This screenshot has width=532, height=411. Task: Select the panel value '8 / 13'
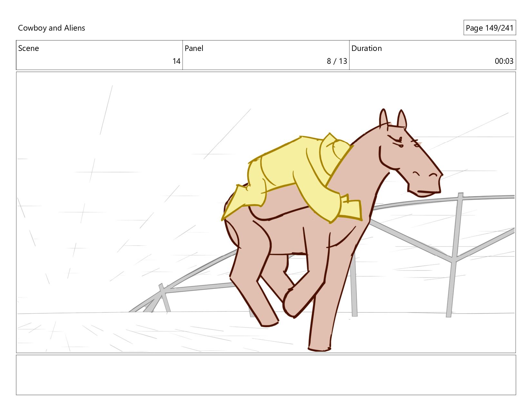337,61
